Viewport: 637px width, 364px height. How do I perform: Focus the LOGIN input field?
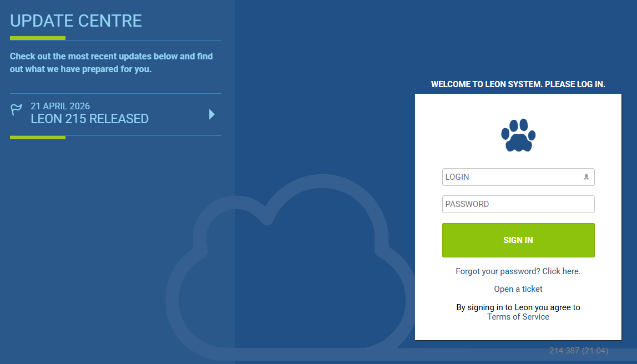[x=518, y=176]
